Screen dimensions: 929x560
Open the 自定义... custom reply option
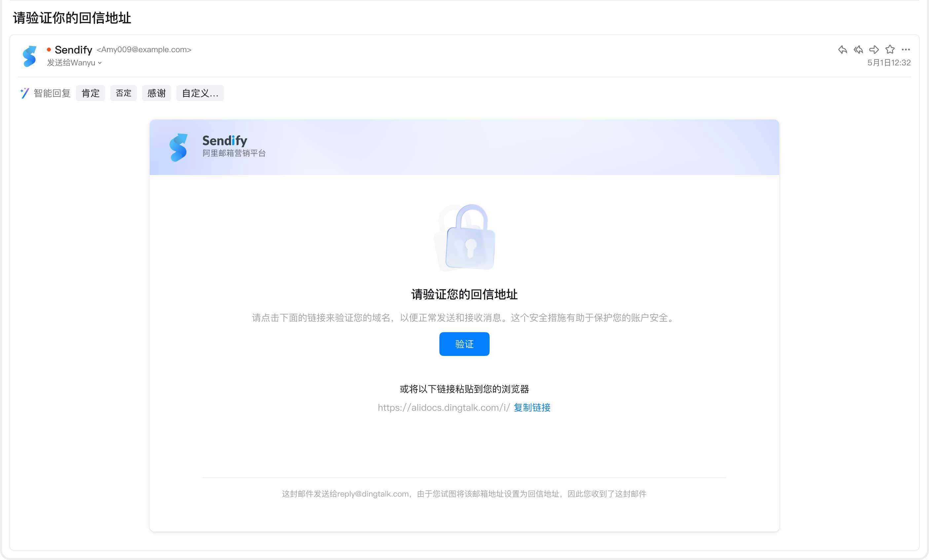pyautogui.click(x=200, y=93)
